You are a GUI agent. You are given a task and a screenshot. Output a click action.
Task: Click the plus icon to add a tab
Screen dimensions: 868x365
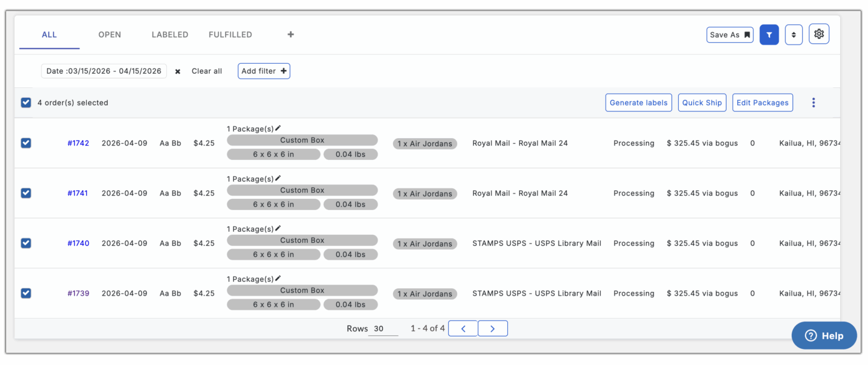[291, 35]
